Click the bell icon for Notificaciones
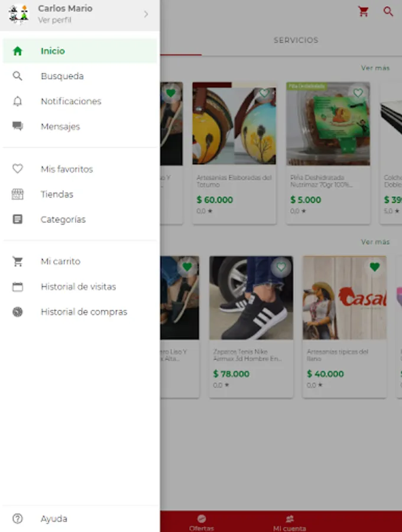402x532 pixels. coord(18,101)
